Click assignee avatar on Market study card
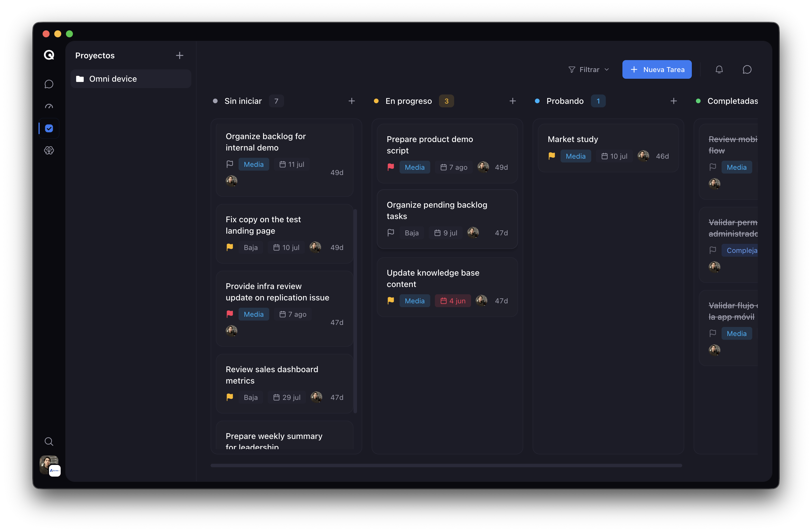 pyautogui.click(x=643, y=156)
